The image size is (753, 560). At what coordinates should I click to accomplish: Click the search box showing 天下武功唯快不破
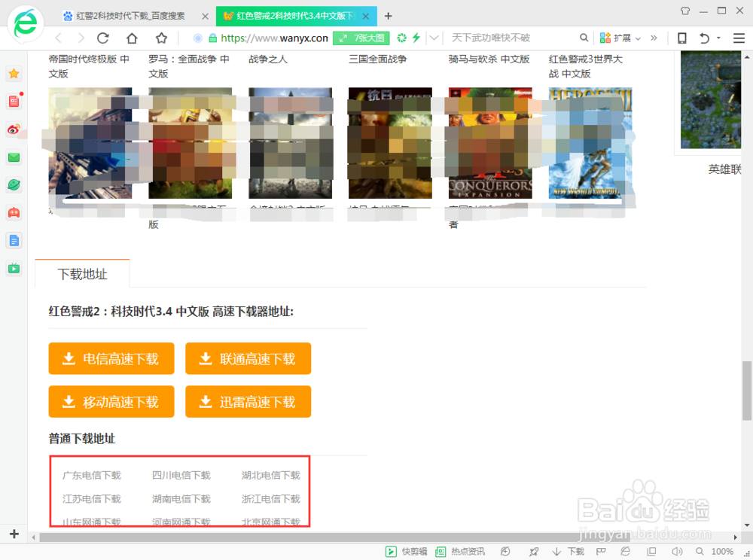(509, 38)
